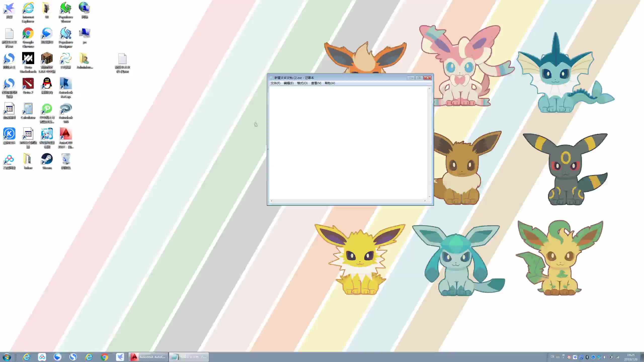Select the 迅雷影音 desktop shortcut

click(x=47, y=36)
